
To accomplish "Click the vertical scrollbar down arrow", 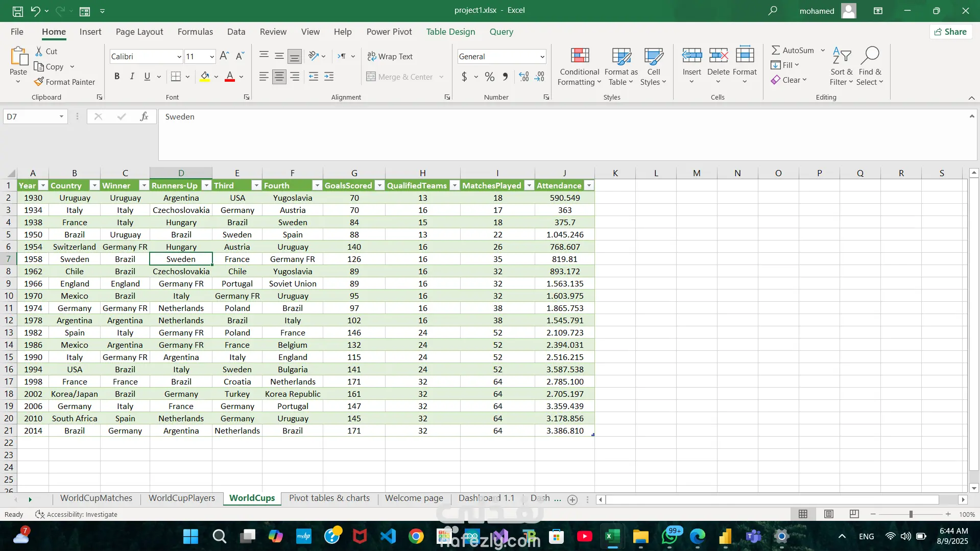I will [x=973, y=488].
